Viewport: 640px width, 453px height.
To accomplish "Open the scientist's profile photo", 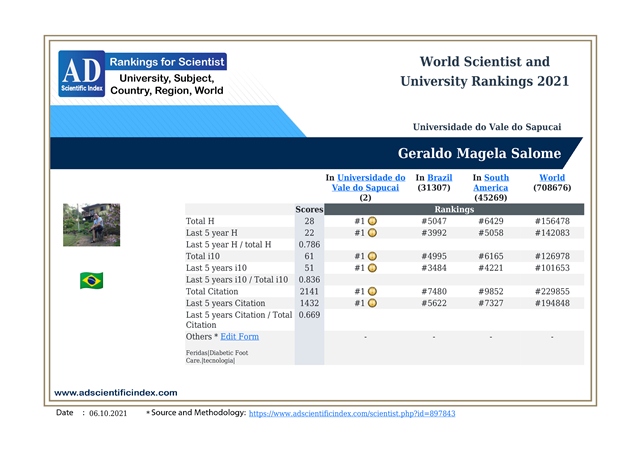I will pyautogui.click(x=91, y=225).
